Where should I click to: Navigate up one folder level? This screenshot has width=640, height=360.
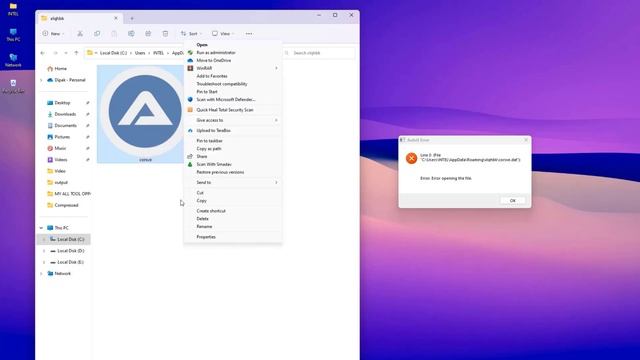click(x=76, y=53)
